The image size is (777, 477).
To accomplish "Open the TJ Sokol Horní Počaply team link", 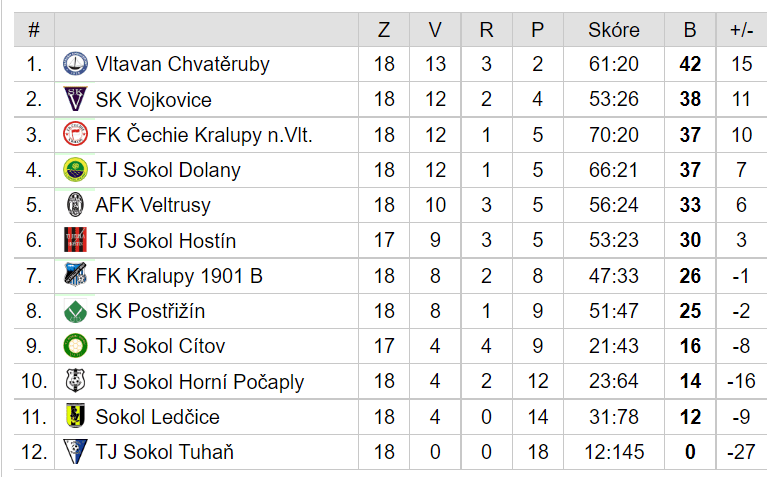I will pos(199,382).
